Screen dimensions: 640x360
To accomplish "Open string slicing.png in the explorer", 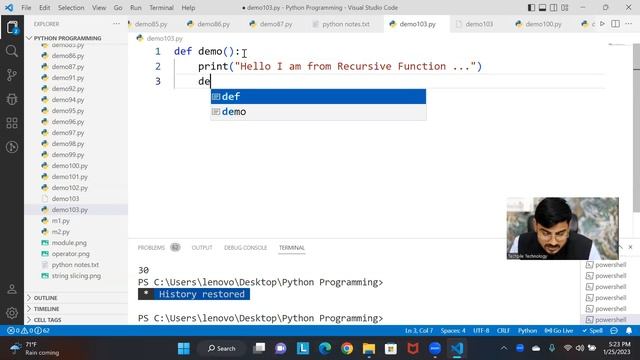I will click(x=76, y=276).
